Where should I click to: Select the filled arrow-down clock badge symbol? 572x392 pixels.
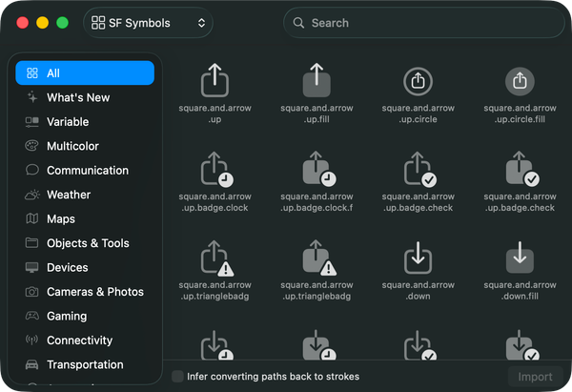pos(318,345)
